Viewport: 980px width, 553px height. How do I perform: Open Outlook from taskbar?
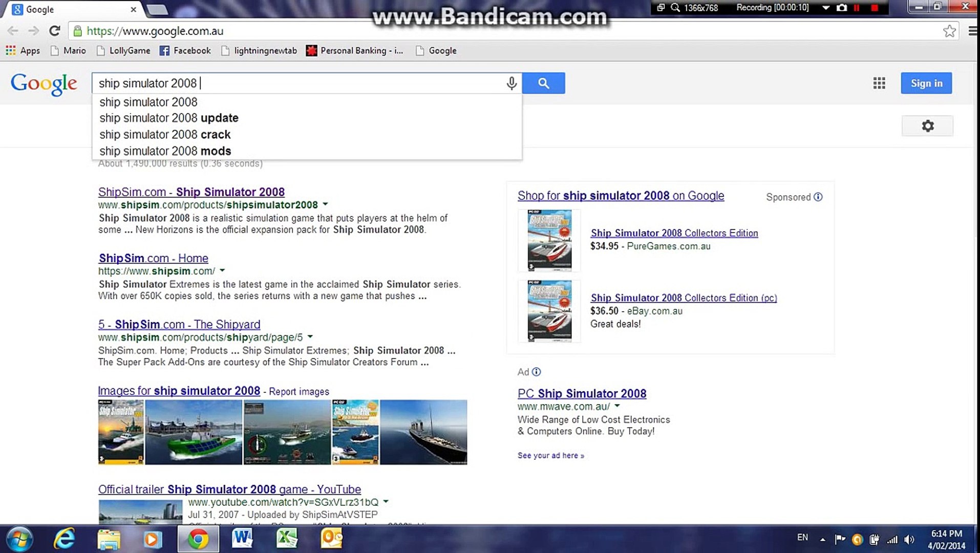click(331, 539)
